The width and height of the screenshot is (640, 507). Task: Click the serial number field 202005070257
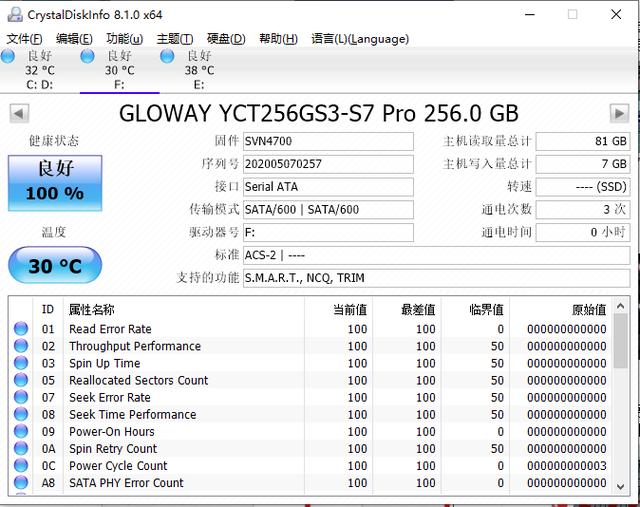[x=328, y=164]
